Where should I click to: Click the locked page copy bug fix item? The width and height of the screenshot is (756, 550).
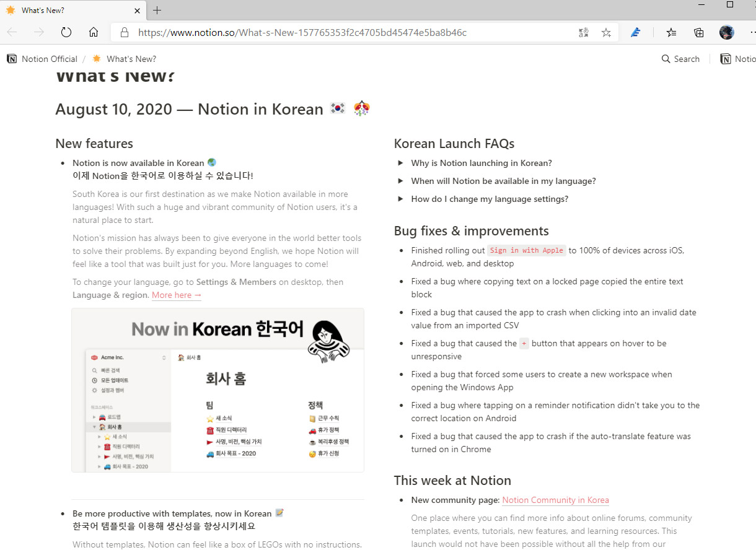(x=547, y=288)
